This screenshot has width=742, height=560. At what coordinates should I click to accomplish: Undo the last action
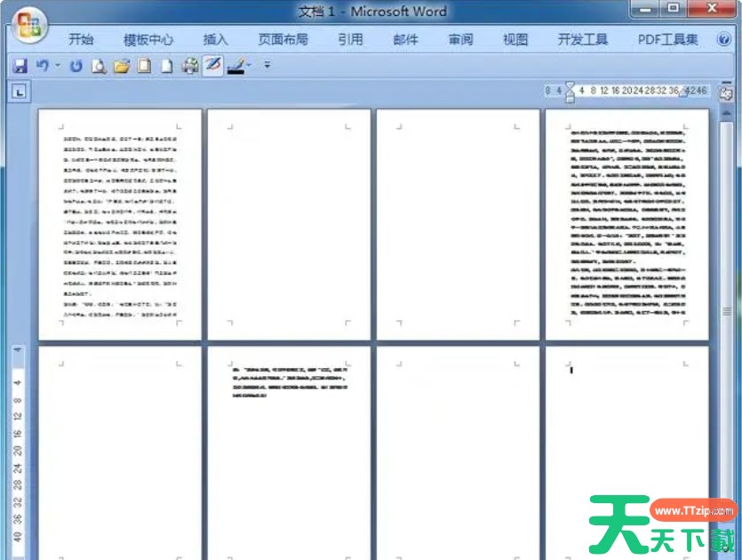[x=41, y=66]
